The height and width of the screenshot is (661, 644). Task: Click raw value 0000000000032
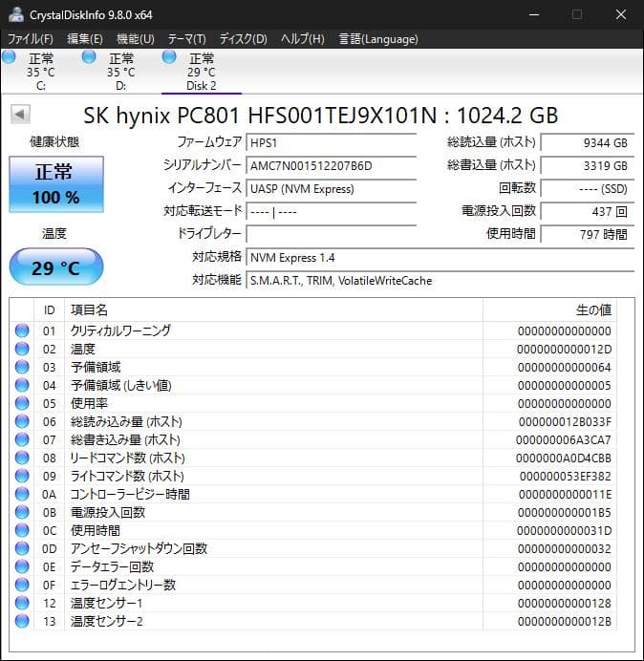pos(565,549)
